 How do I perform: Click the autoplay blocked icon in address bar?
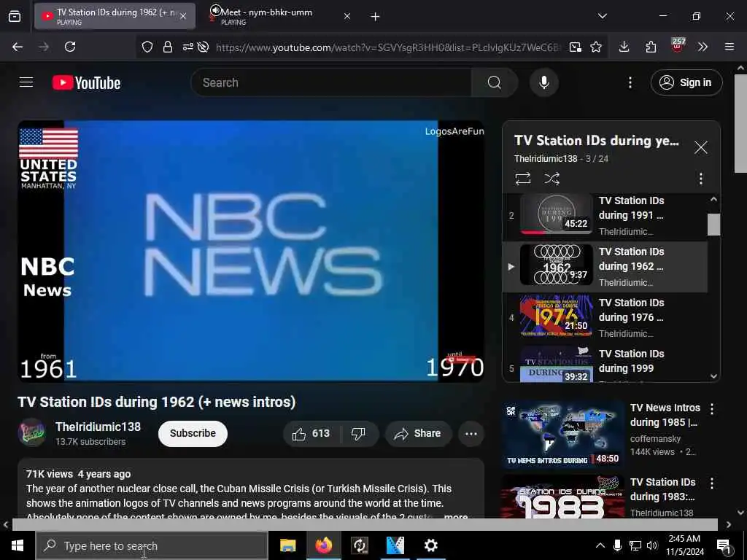[x=204, y=47]
